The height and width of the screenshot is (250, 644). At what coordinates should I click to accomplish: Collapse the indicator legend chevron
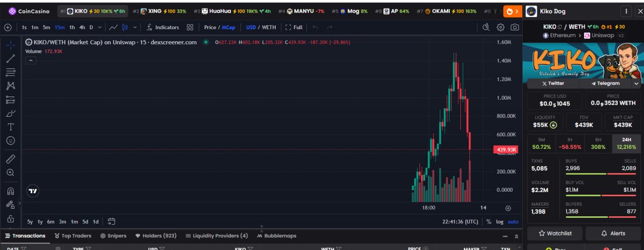31,61
